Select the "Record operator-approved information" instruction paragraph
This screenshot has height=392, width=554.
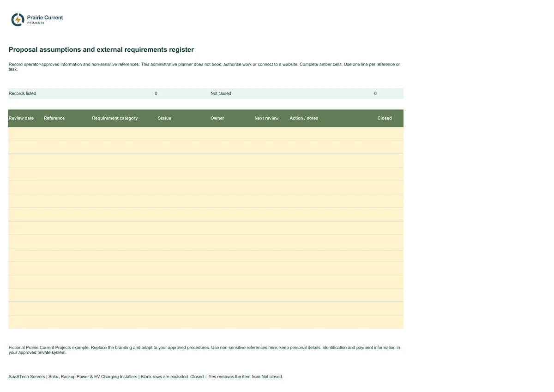(205, 66)
